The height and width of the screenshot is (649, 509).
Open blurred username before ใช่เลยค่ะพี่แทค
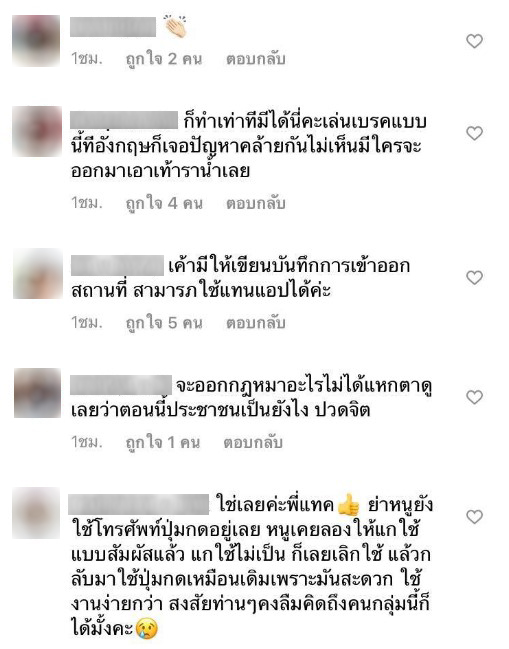pos(139,505)
